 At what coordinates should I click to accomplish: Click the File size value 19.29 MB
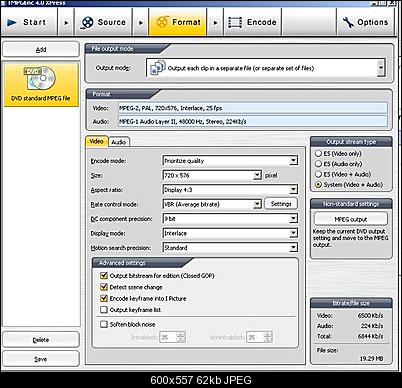tap(371, 358)
